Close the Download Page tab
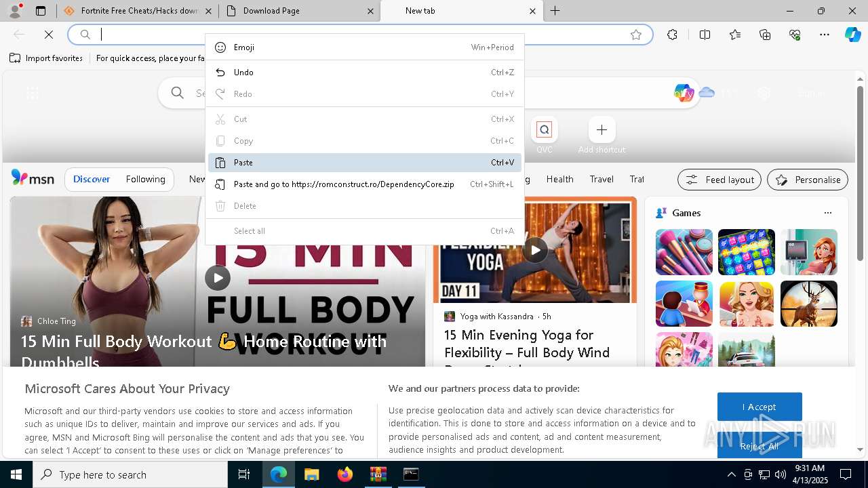The width and height of the screenshot is (868, 488). pyautogui.click(x=370, y=11)
